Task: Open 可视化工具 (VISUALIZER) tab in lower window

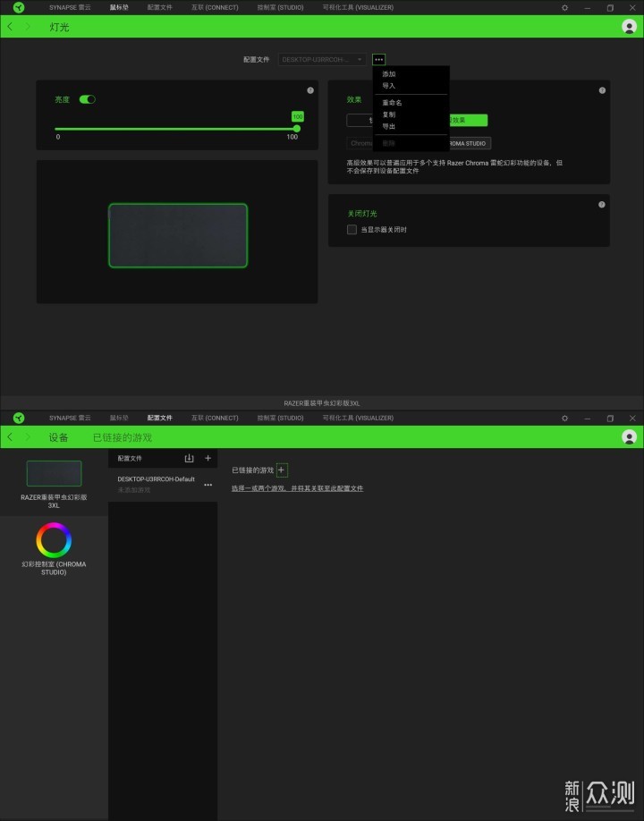Action: coord(358,418)
